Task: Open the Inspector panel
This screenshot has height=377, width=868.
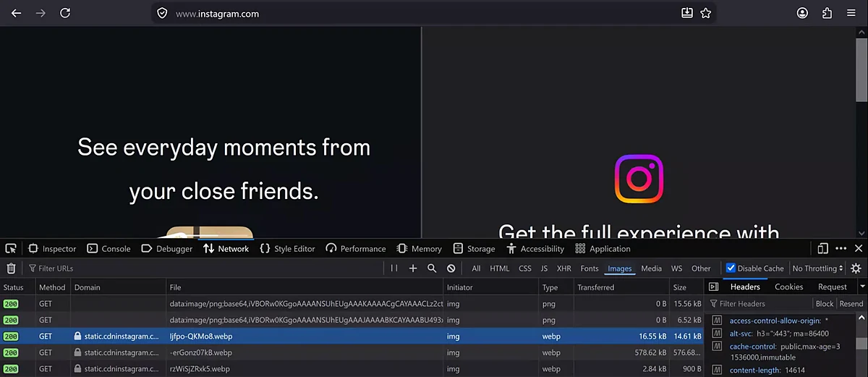Action: 52,248
